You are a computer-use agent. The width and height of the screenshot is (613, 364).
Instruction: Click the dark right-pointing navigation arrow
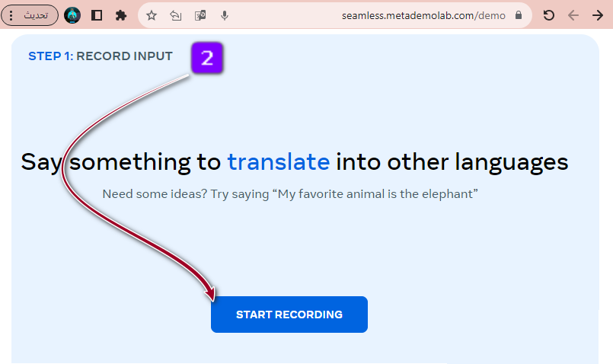pos(598,15)
